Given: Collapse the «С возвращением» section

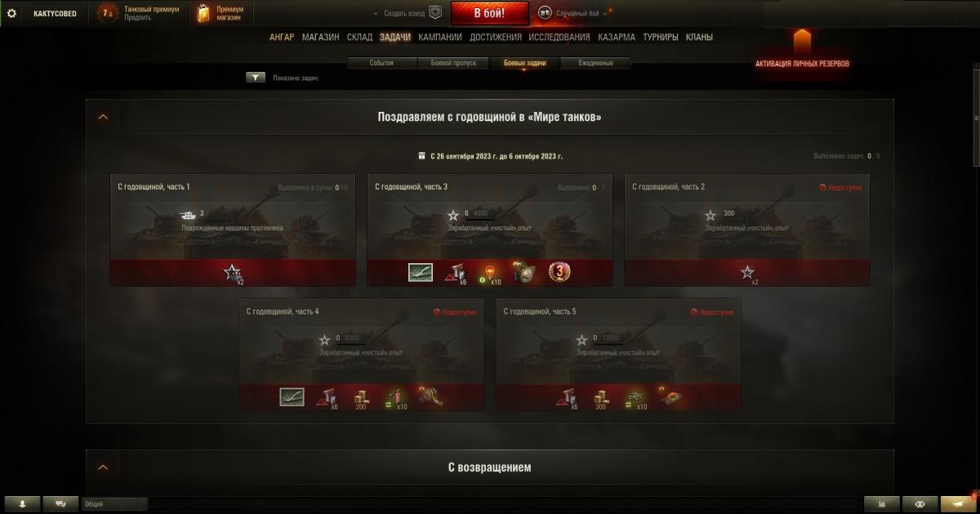Looking at the screenshot, I should (x=103, y=467).
